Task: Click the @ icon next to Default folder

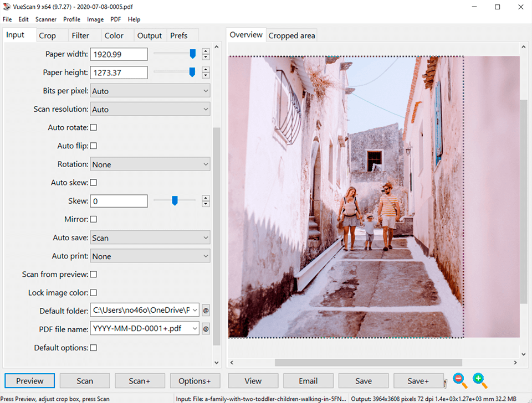Action: click(206, 311)
